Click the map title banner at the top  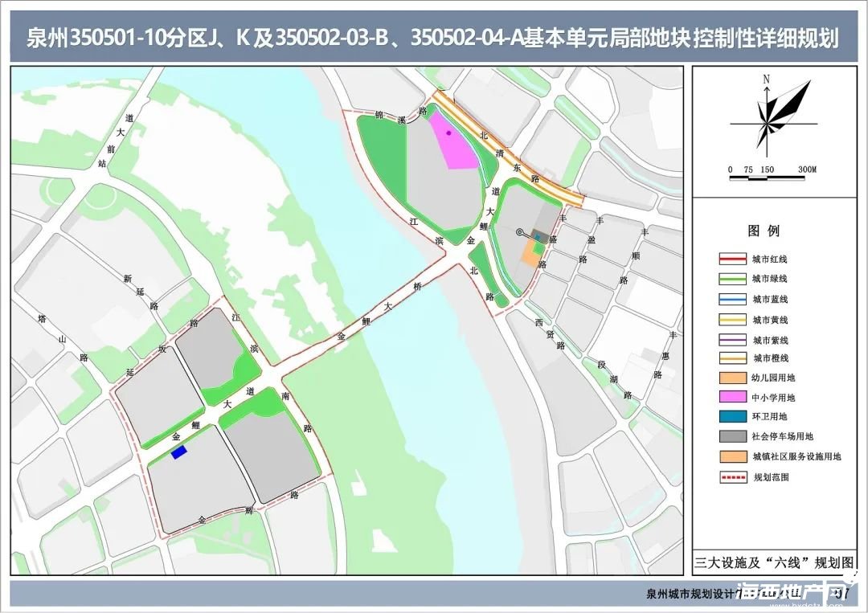coord(433,39)
